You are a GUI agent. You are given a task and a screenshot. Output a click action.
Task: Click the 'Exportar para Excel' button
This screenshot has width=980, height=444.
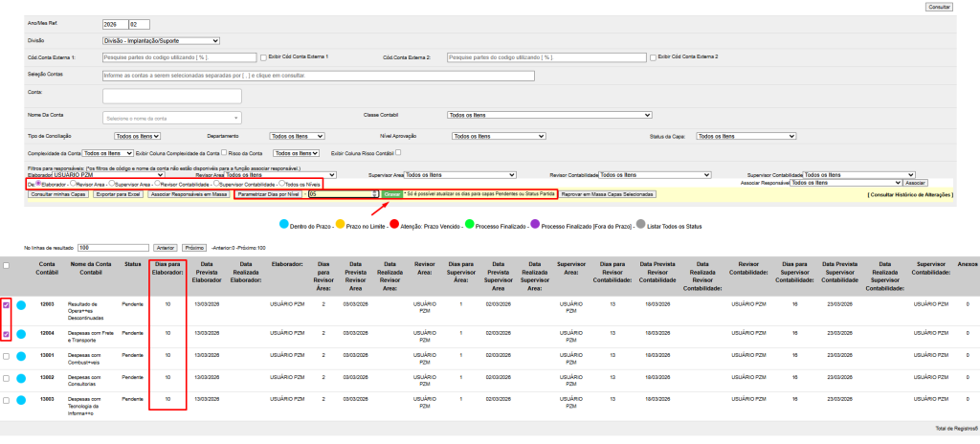coord(117,194)
